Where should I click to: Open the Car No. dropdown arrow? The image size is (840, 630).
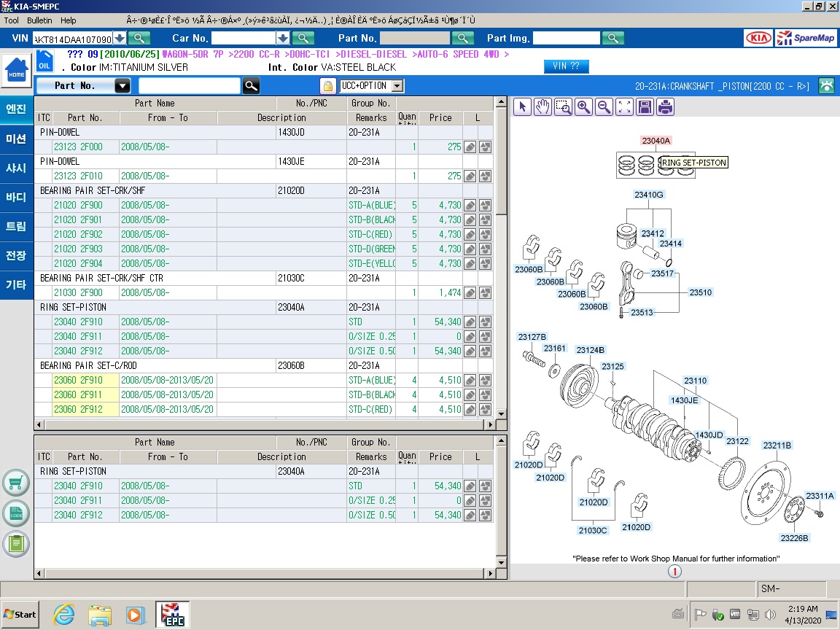(283, 38)
